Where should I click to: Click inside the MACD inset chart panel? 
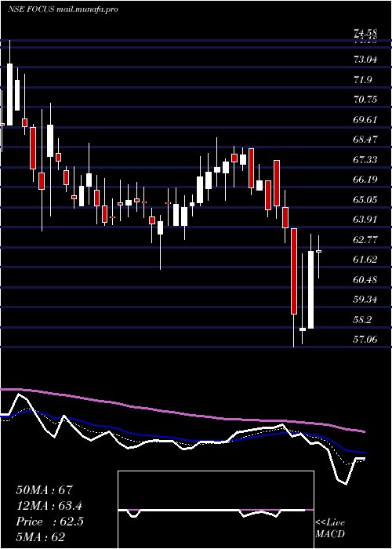(216, 510)
